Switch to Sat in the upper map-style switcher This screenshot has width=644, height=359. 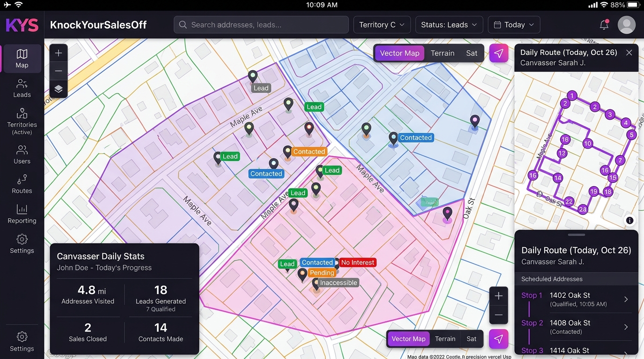(x=472, y=53)
